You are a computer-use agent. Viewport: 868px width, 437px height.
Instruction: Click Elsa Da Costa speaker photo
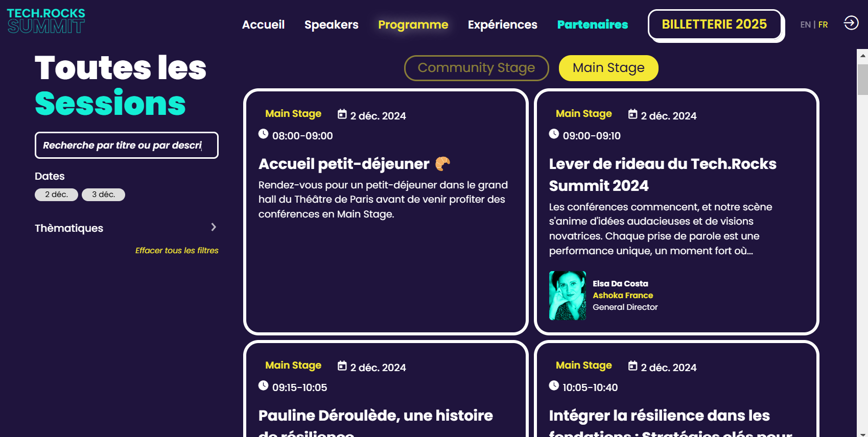click(x=568, y=296)
